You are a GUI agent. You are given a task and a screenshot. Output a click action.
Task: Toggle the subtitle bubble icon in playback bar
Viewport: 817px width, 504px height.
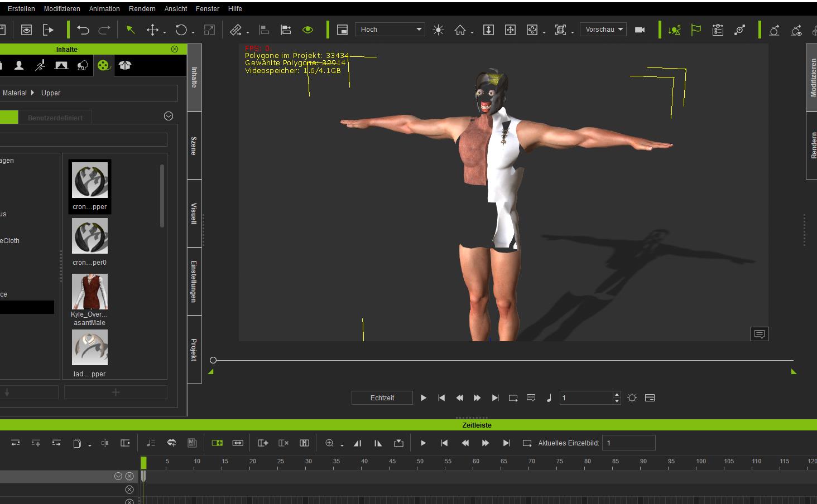click(x=531, y=398)
